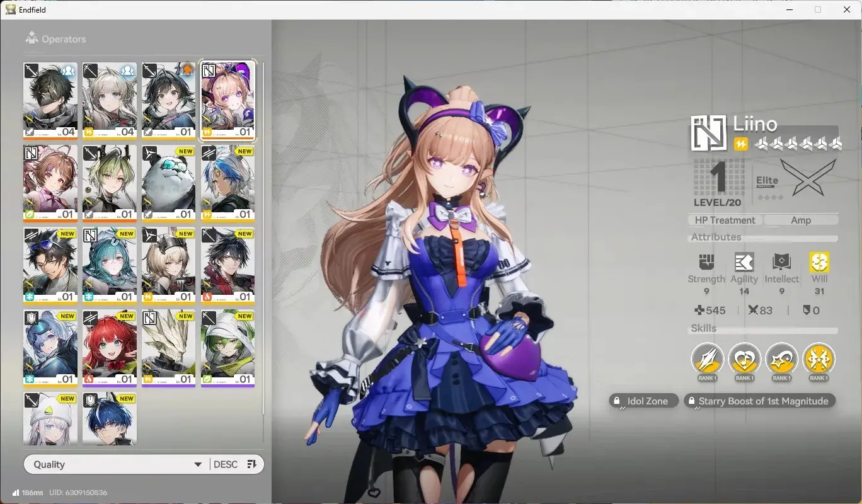
Task: Maximize the Endfield window
Action: pyautogui.click(x=818, y=9)
